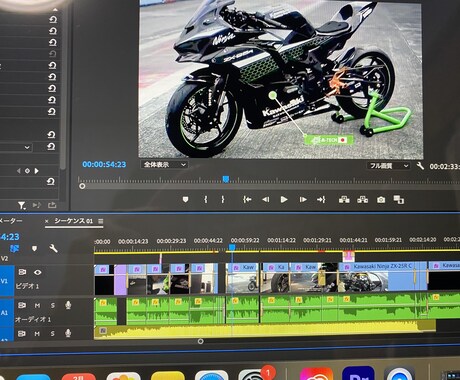Go to the previous keyframe arrow
The height and width of the screenshot is (380, 460).
point(19,171)
